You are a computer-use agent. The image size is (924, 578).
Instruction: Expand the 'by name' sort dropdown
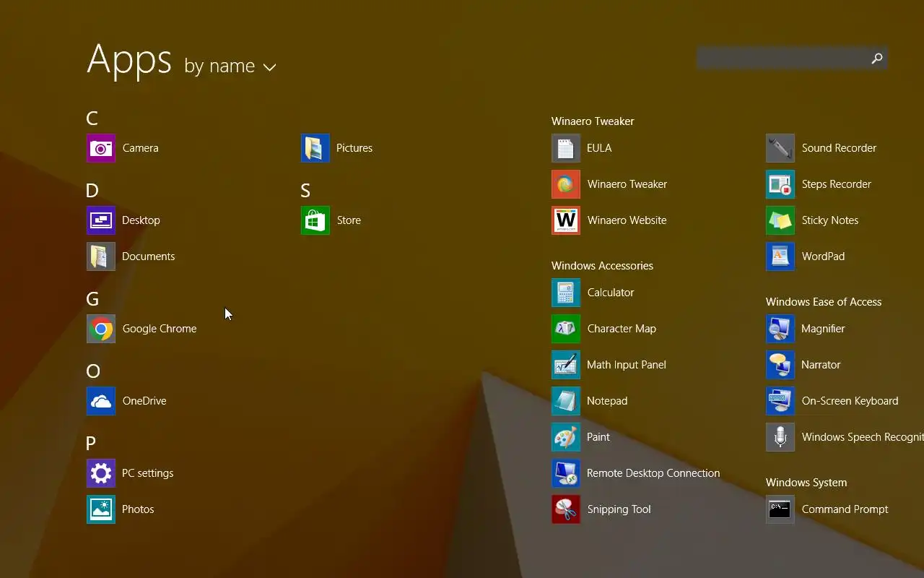[230, 66]
